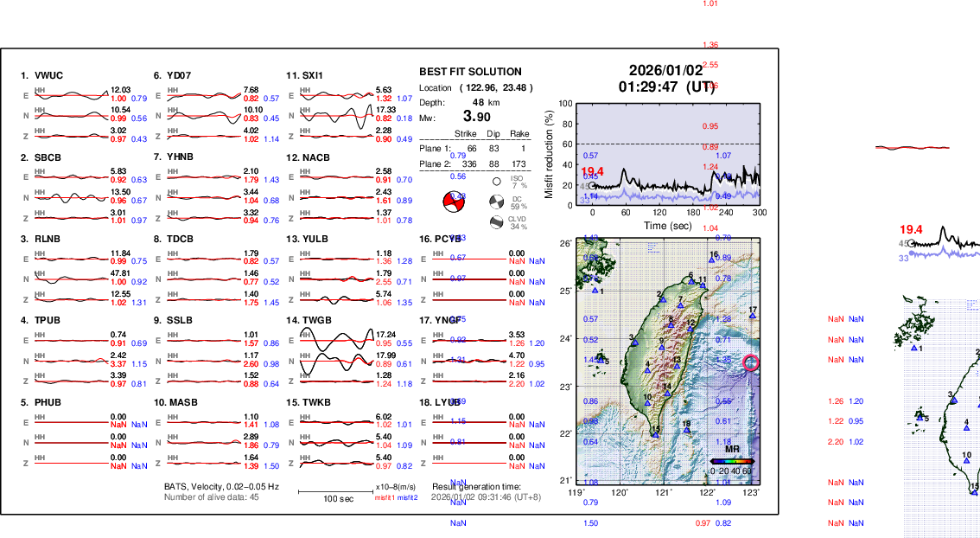Click the red 19.4 misfit value
The image size is (980, 538).
click(x=593, y=172)
